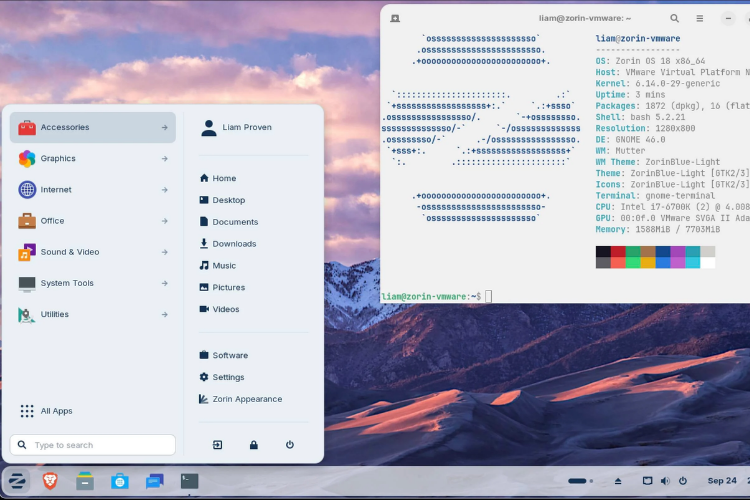The width and height of the screenshot is (750, 500).
Task: Switch to the Terminal taskbar icon
Action: click(x=189, y=481)
